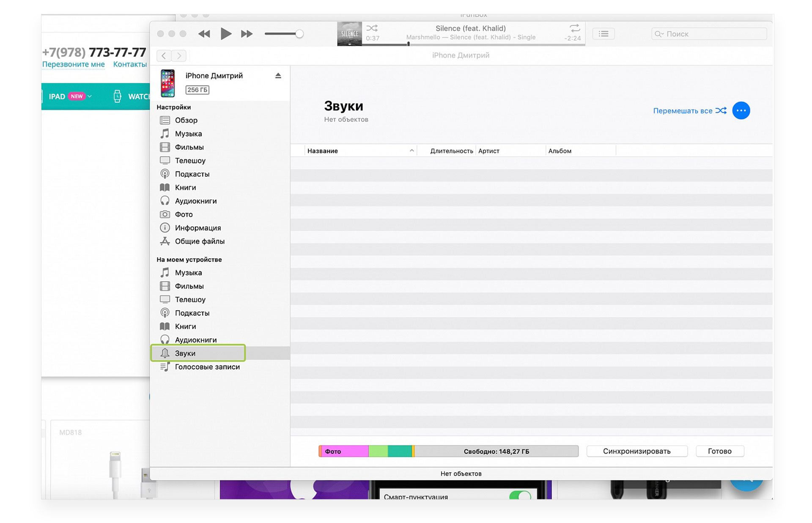Image resolution: width=812 pixels, height=523 pixels.
Task: Click the Поиск search field
Action: tap(709, 34)
